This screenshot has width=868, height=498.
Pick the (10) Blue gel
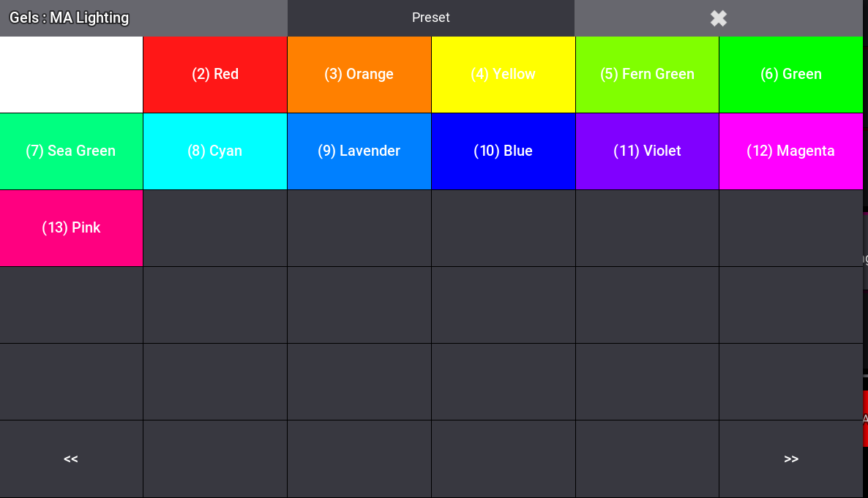point(503,151)
